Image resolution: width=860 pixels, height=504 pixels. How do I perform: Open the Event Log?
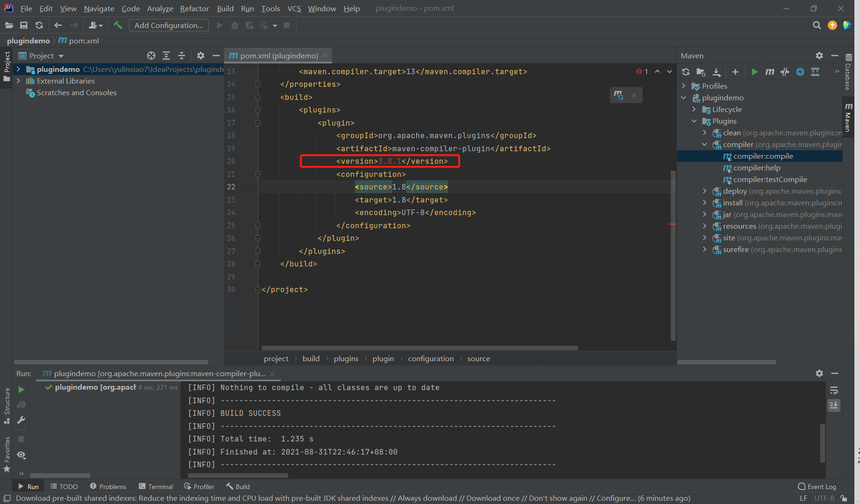click(x=817, y=486)
